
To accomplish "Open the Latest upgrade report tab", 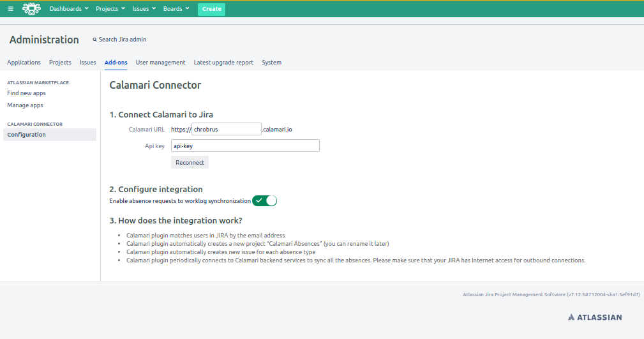I will (223, 63).
